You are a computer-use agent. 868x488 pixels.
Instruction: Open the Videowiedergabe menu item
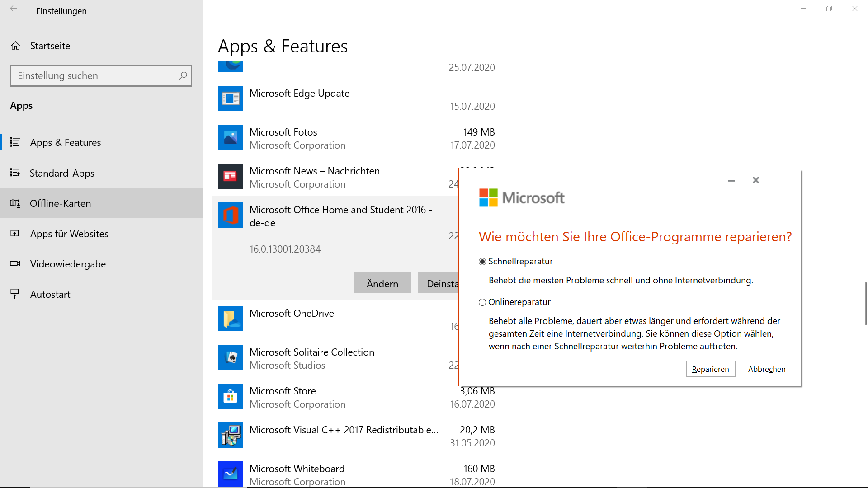(101, 263)
